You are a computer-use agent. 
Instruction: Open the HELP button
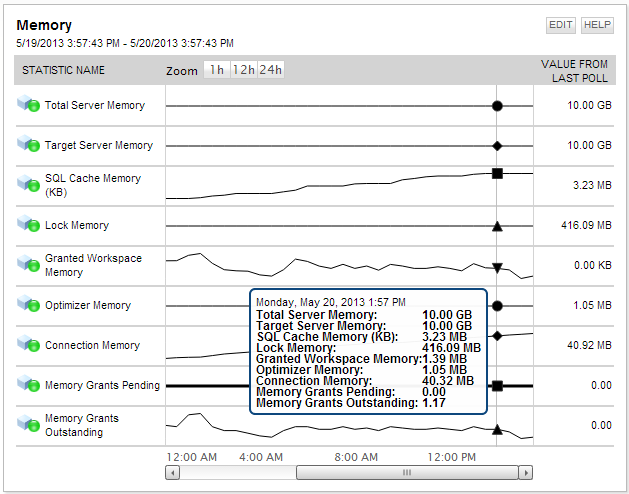click(597, 25)
